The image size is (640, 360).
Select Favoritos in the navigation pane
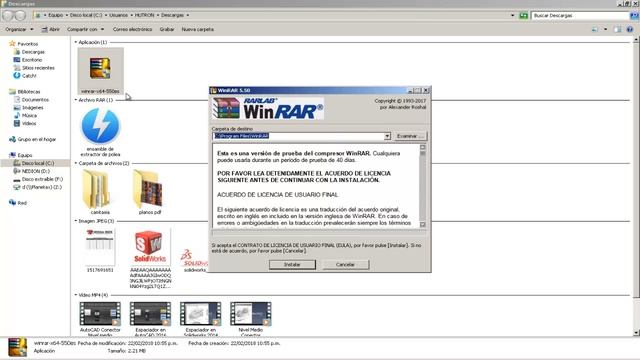point(24,44)
